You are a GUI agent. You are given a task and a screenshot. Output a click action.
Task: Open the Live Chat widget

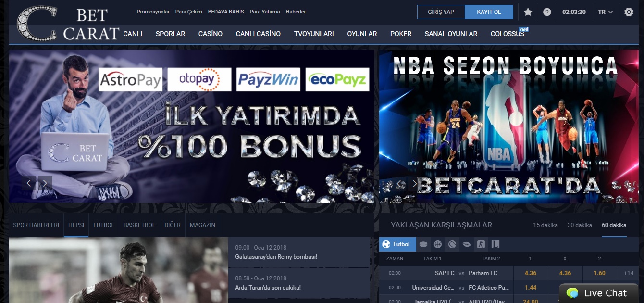[598, 293]
